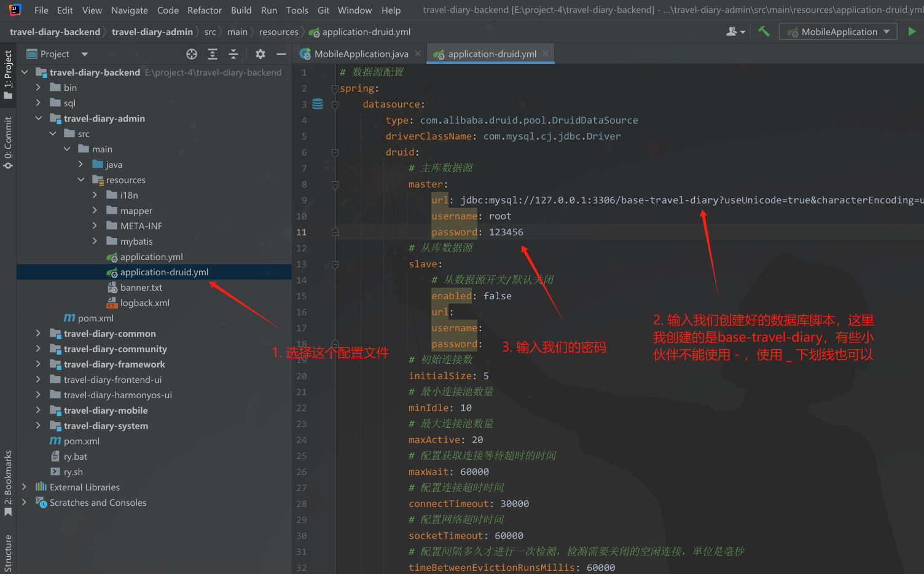Open the Commit side tool window
This screenshot has width=924, height=574.
click(8, 143)
